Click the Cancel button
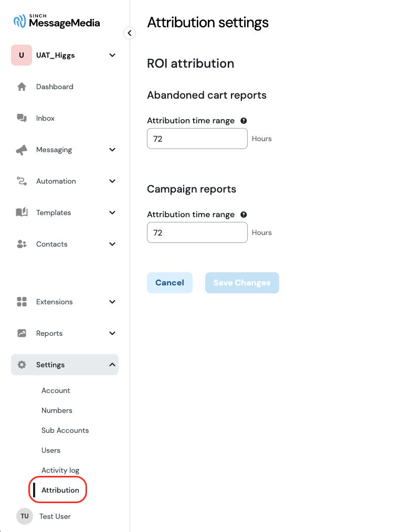The width and height of the screenshot is (413, 532). (170, 283)
